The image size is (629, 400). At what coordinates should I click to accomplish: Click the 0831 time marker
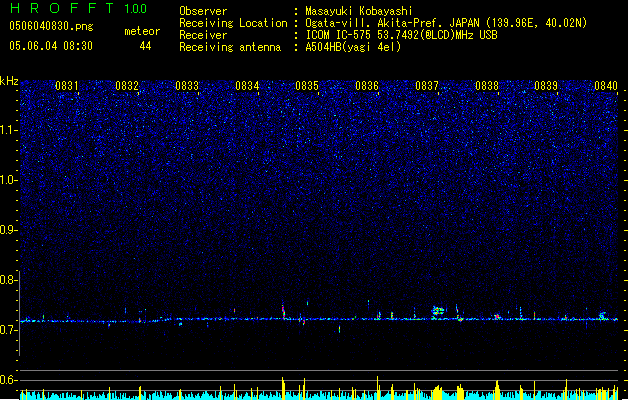pos(67,86)
